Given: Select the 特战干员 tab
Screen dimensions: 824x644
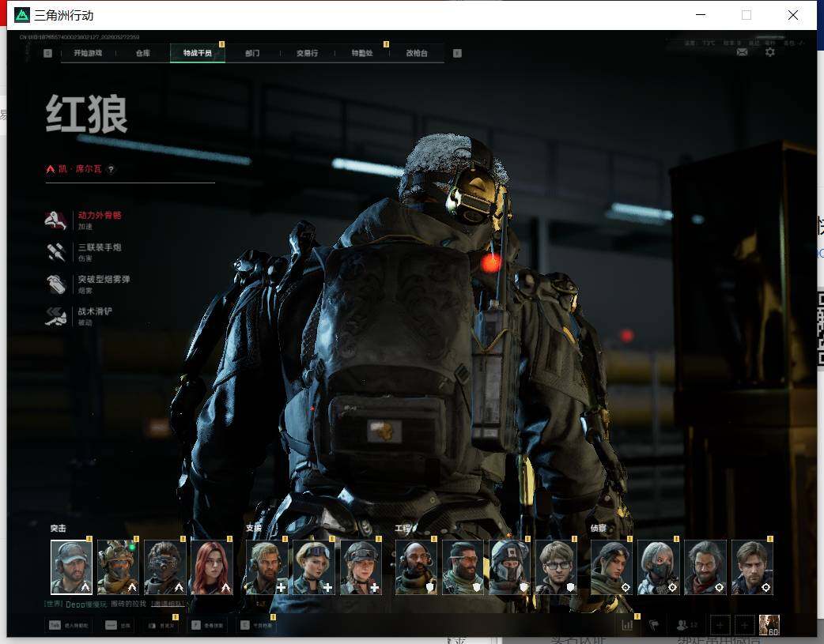Looking at the screenshot, I should point(198,53).
